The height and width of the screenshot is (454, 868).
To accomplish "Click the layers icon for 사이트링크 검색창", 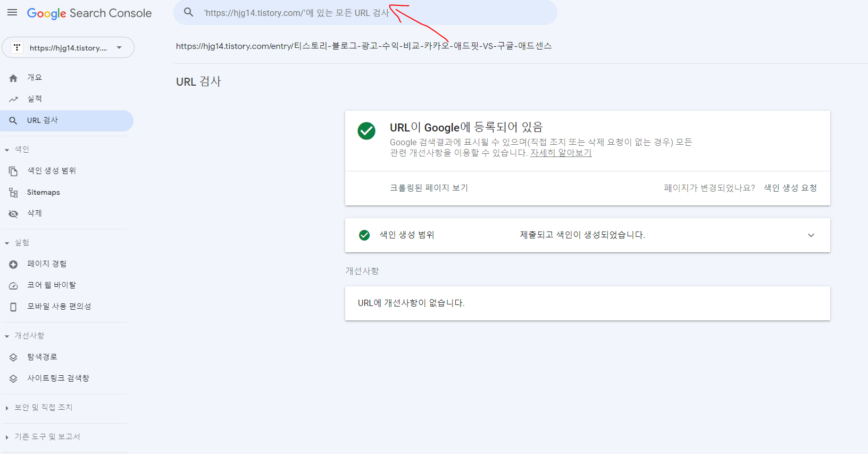I will point(13,379).
